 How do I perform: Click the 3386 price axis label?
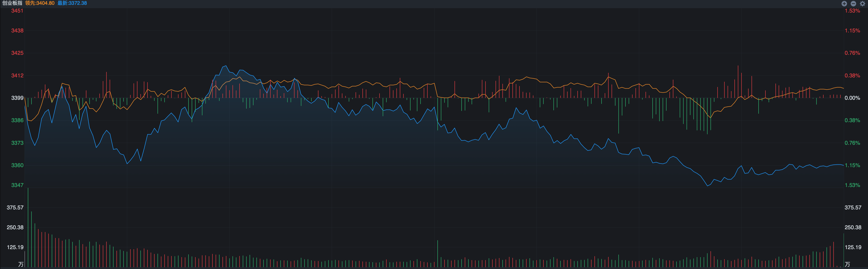coord(18,120)
